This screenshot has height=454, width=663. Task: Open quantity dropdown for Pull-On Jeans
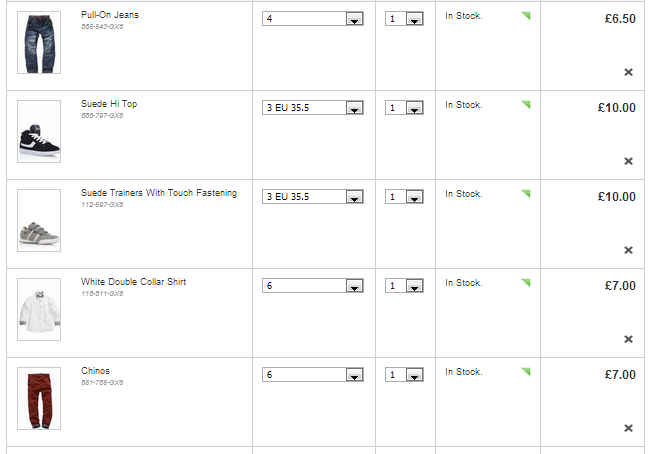tap(414, 19)
